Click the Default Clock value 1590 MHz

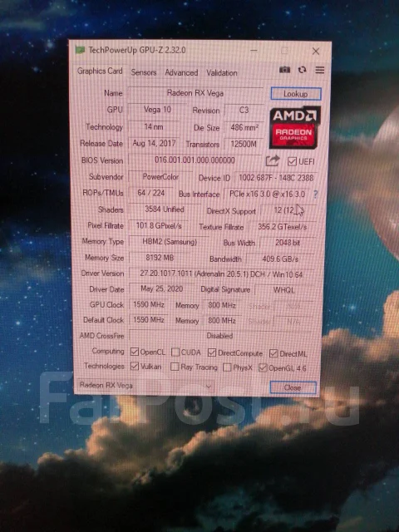click(x=149, y=320)
